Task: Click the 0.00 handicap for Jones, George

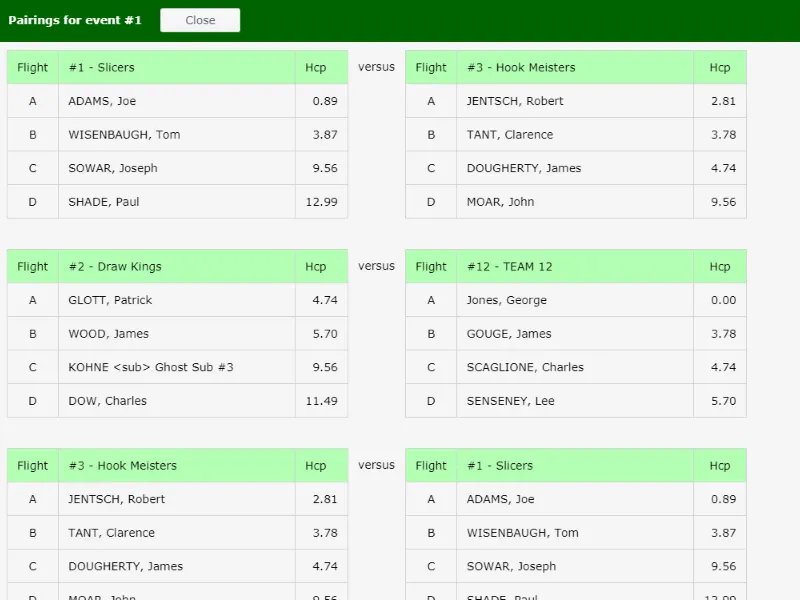Action: [722, 300]
